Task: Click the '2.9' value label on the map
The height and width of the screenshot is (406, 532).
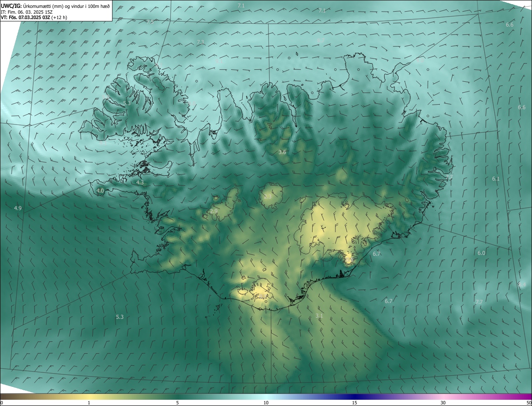Action: click(x=214, y=211)
